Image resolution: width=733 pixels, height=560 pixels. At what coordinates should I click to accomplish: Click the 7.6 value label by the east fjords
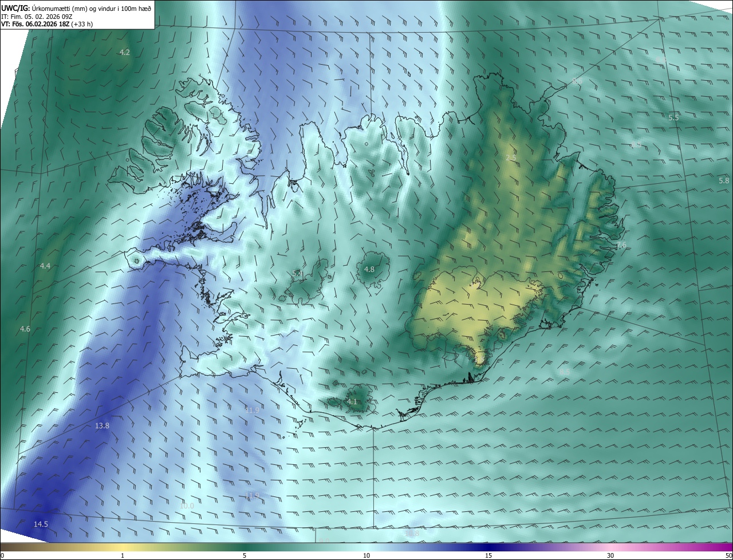(x=621, y=246)
